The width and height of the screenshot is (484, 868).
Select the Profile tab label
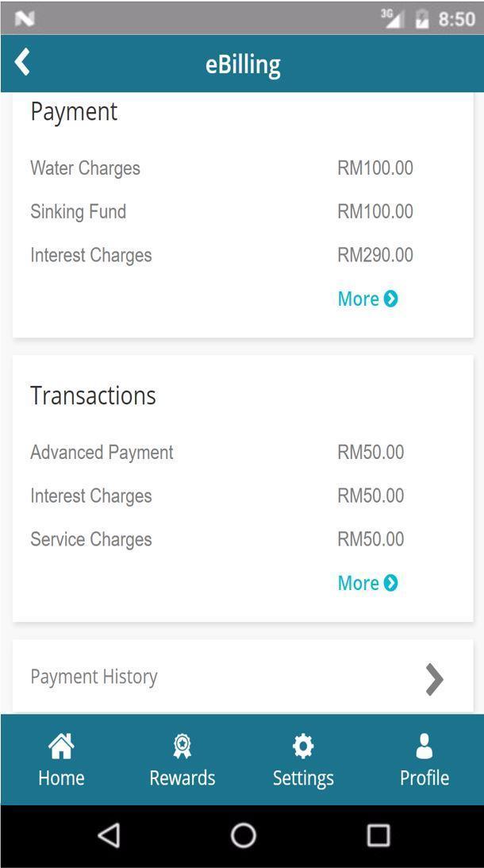[424, 777]
